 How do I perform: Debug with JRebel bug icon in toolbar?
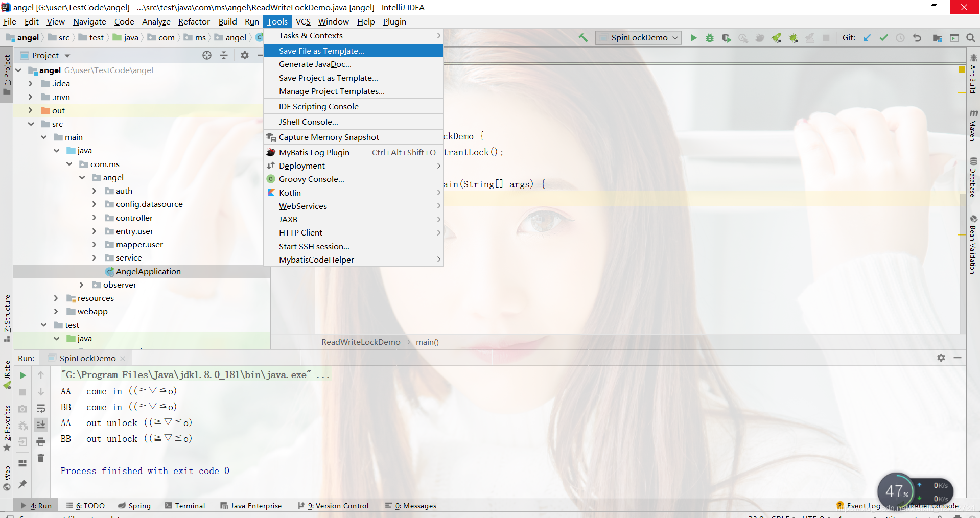[794, 38]
